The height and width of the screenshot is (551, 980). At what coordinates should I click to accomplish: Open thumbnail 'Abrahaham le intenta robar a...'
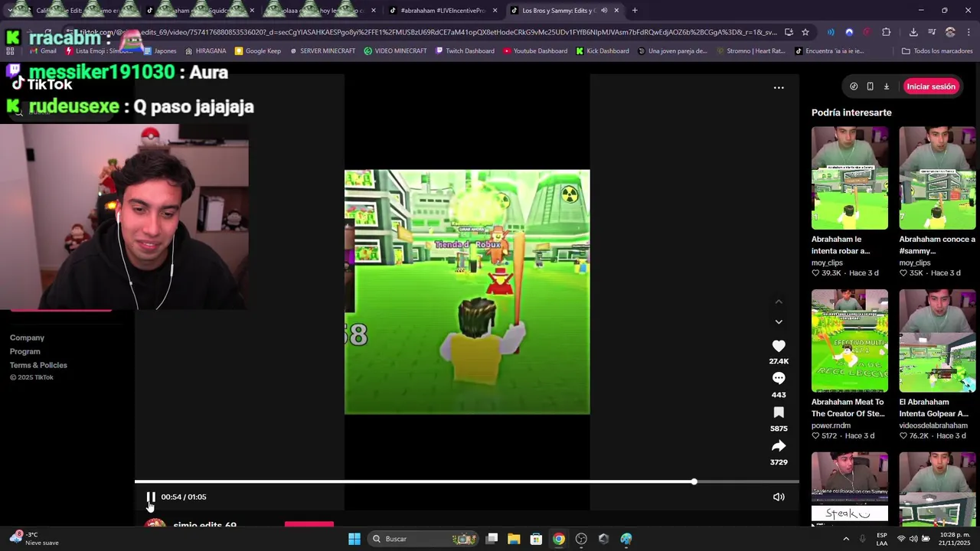[850, 178]
